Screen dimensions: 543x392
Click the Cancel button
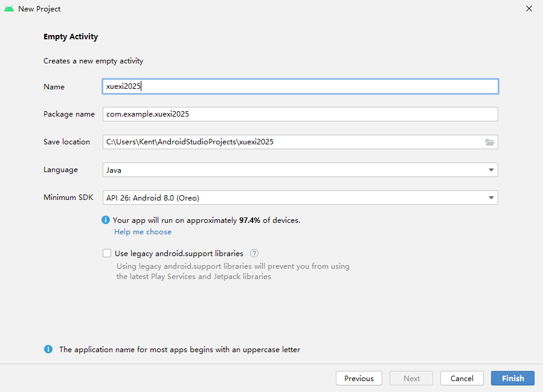point(461,378)
